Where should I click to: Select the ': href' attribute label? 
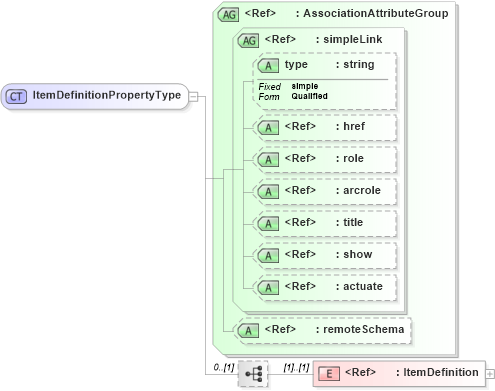point(350,126)
